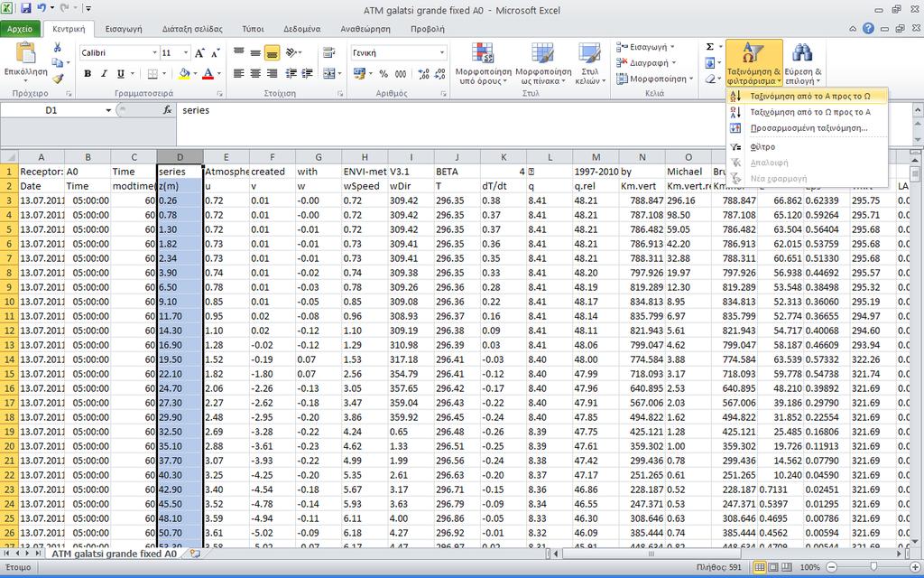
Task: Choose Προσαρμοσμένη ταξινόμηση from the menu
Action: (807, 128)
